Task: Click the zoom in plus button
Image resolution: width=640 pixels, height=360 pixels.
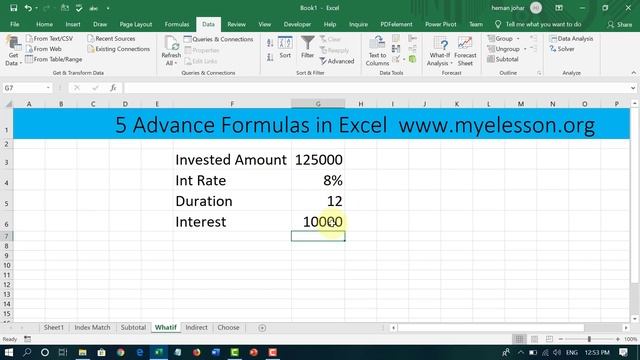Action: (x=618, y=339)
